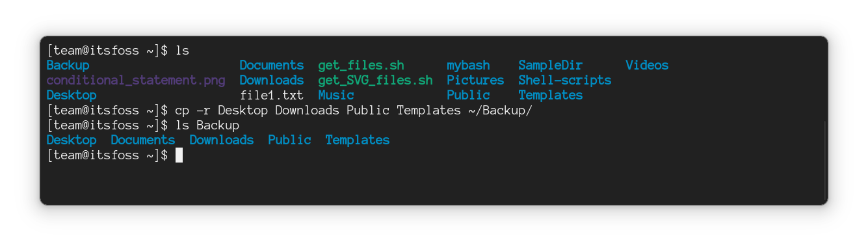868x249 pixels.
Task: Click the terminal cursor block at prompt
Action: [x=179, y=155]
